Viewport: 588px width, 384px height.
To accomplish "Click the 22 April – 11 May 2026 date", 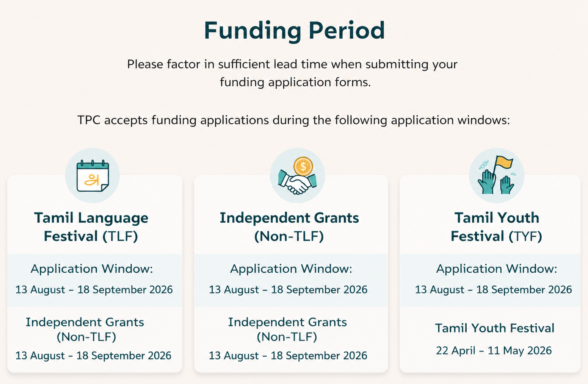I will (494, 350).
